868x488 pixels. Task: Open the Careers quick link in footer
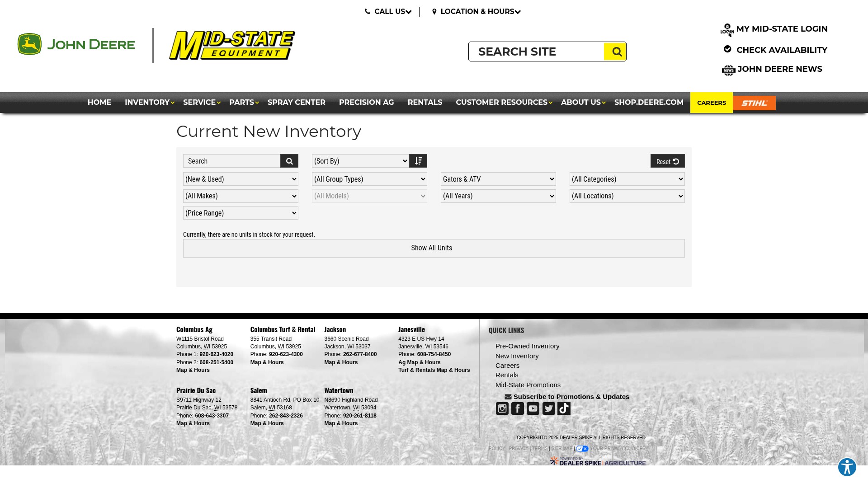point(507,366)
